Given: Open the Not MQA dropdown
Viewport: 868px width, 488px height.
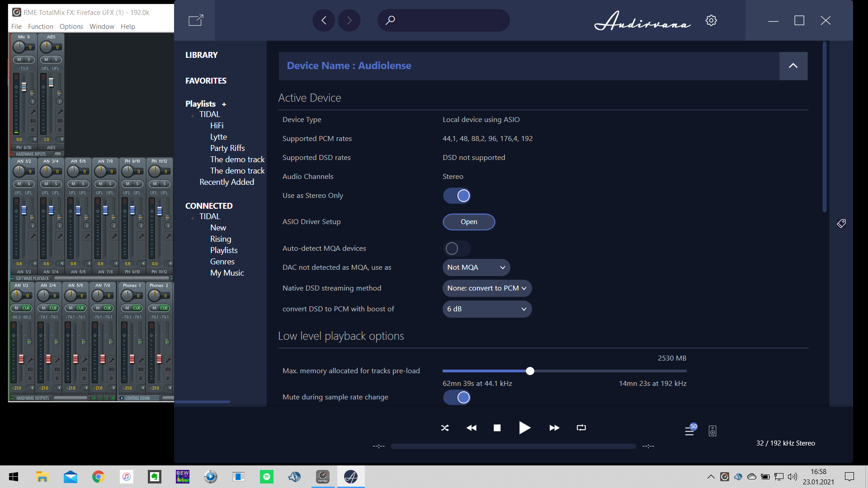Looking at the screenshot, I should pos(476,267).
